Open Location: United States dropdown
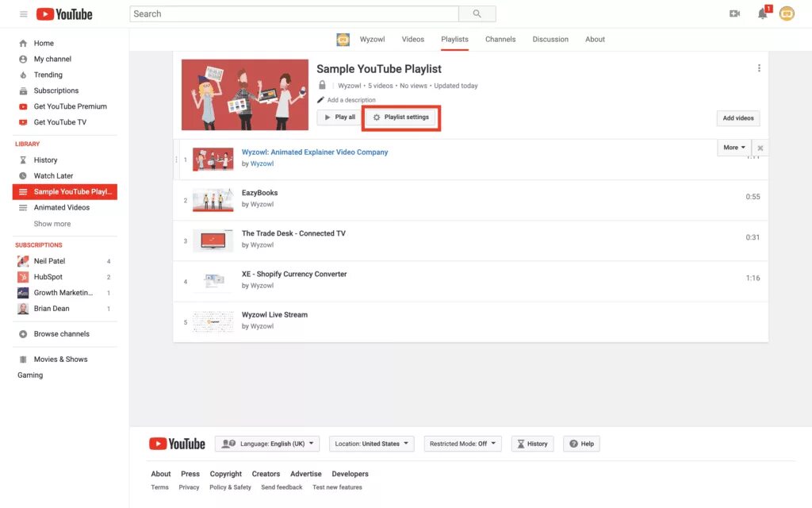Screen dimensions: 812x508 click(x=371, y=444)
